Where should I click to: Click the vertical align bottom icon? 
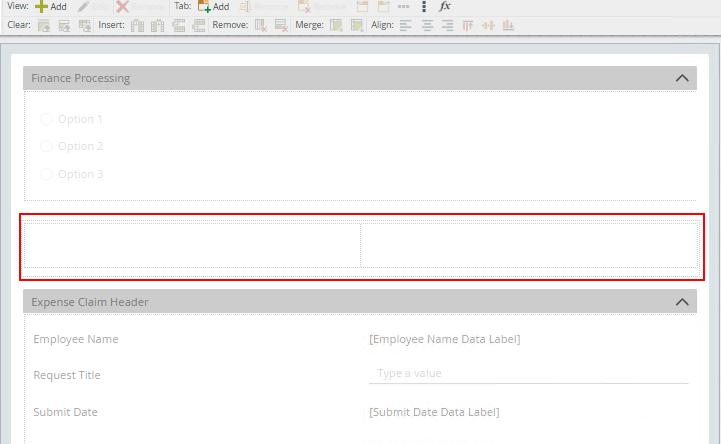(x=508, y=25)
